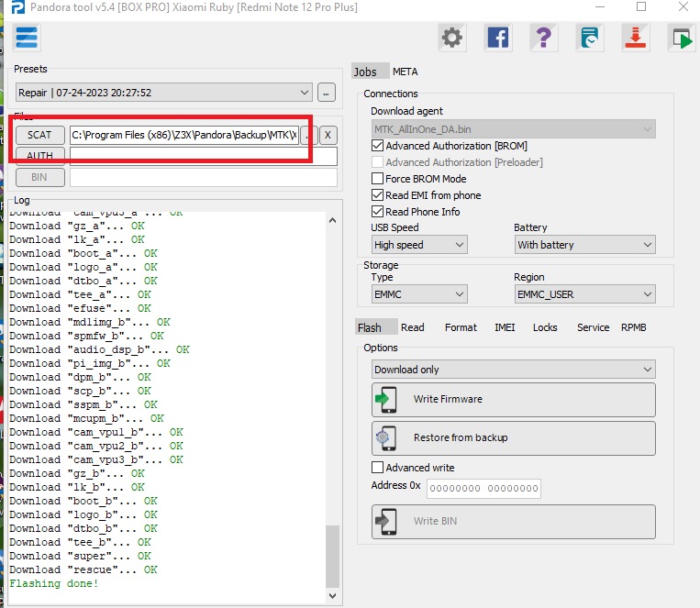Open settings via the gear icon

pos(451,38)
